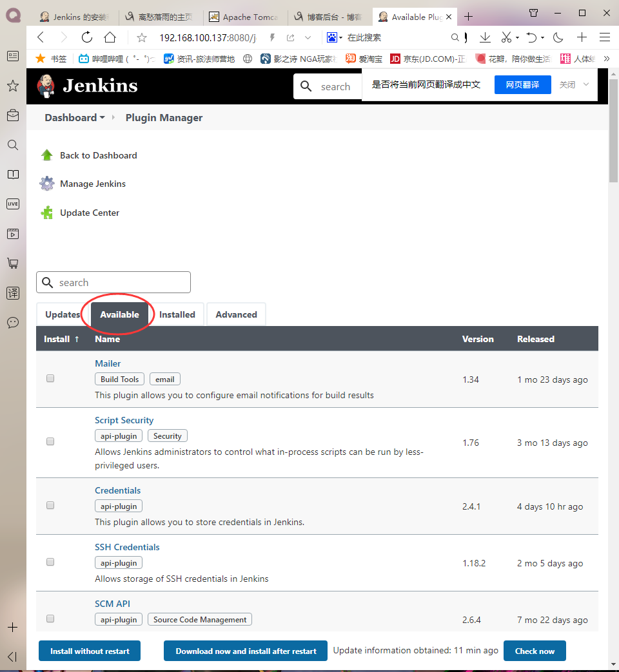The image size is (619, 672).
Task: Click the 网页翻译 translate button
Action: tap(522, 84)
